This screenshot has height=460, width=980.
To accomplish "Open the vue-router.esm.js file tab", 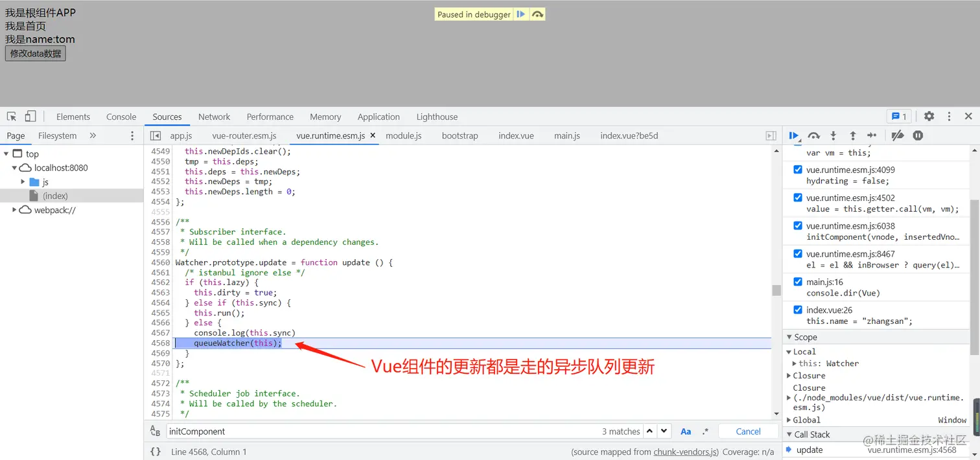I will click(x=244, y=135).
